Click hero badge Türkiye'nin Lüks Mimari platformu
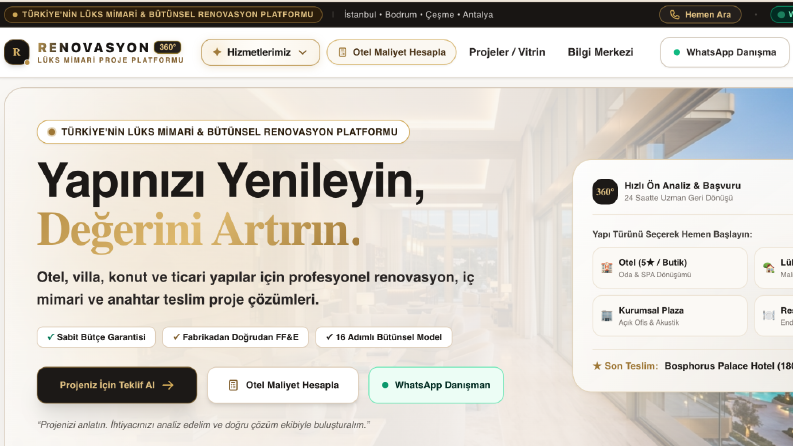The image size is (793, 446). (223, 132)
